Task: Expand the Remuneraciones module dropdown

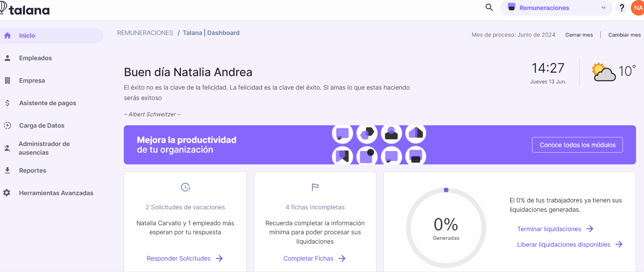Action: tap(557, 8)
